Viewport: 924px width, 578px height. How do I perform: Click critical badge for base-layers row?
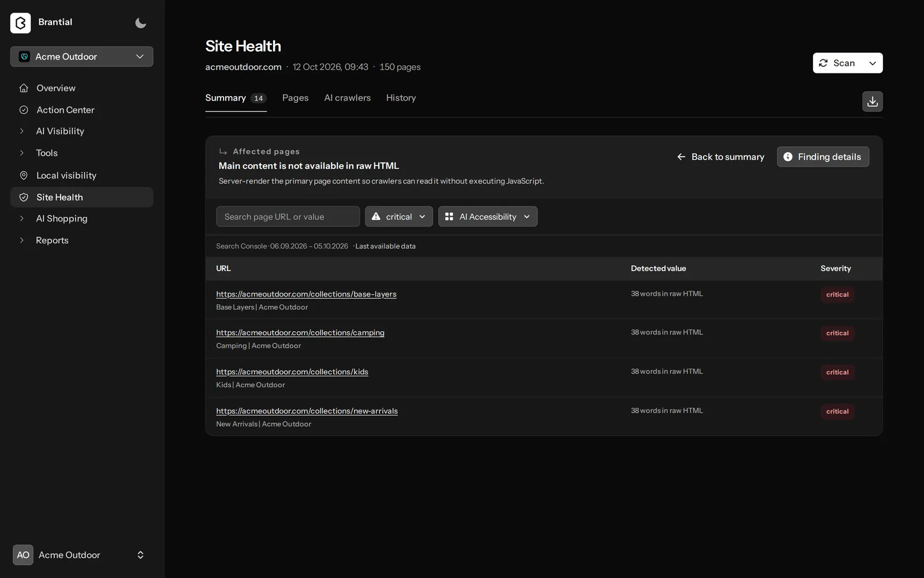pos(837,295)
